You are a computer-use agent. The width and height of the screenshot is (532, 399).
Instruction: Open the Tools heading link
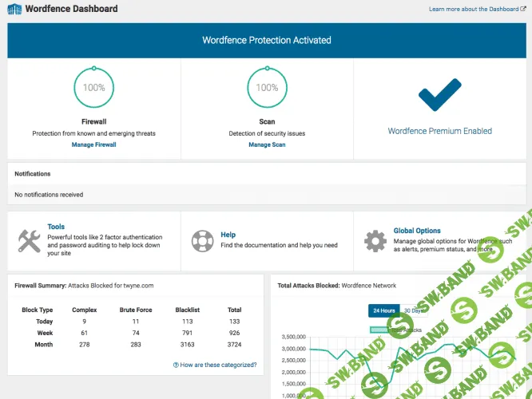pos(56,227)
